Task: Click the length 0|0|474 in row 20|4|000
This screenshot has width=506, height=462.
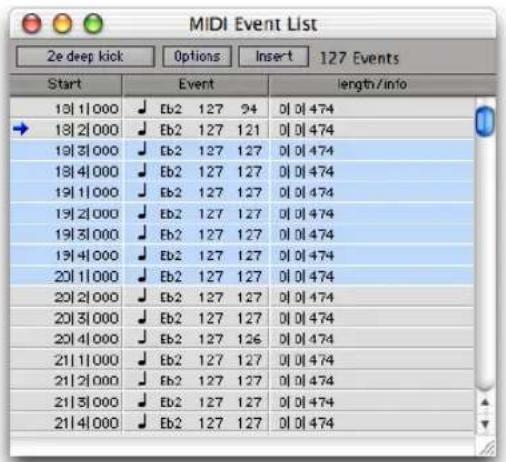Action: click(306, 339)
